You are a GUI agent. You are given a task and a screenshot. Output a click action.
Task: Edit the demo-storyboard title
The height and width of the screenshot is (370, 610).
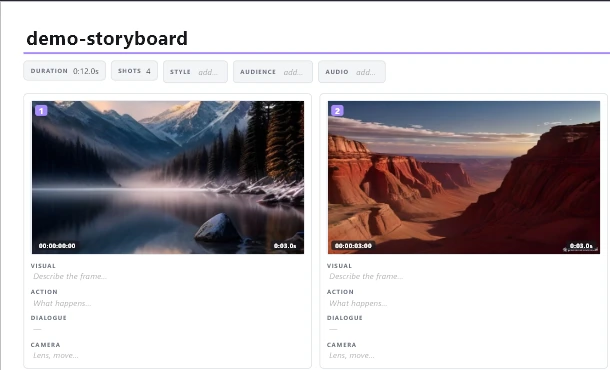[x=107, y=39]
